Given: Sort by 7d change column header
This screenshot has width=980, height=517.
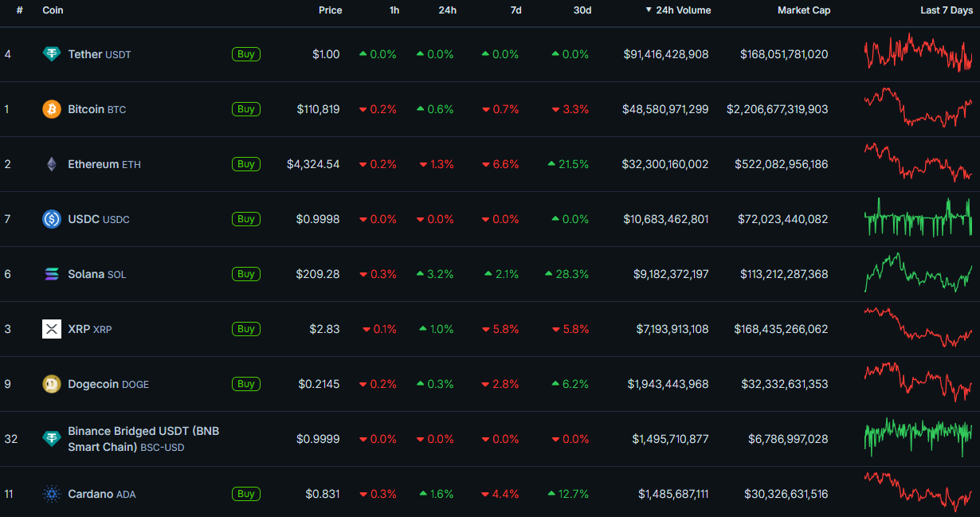Looking at the screenshot, I should tap(515, 10).
